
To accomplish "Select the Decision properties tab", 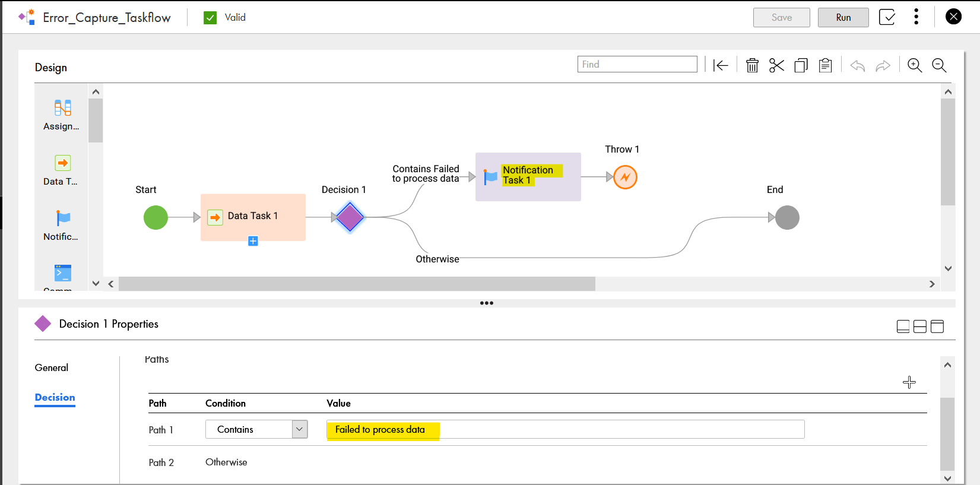I will point(55,397).
